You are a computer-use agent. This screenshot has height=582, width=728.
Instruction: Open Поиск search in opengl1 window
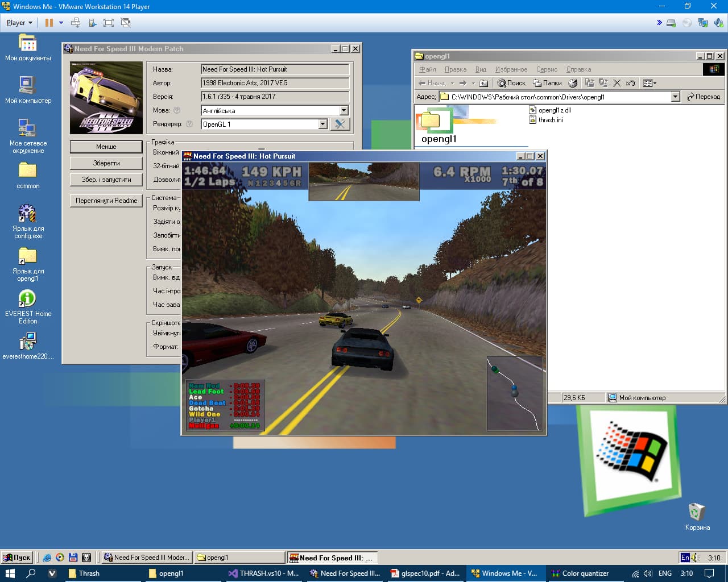(x=511, y=83)
